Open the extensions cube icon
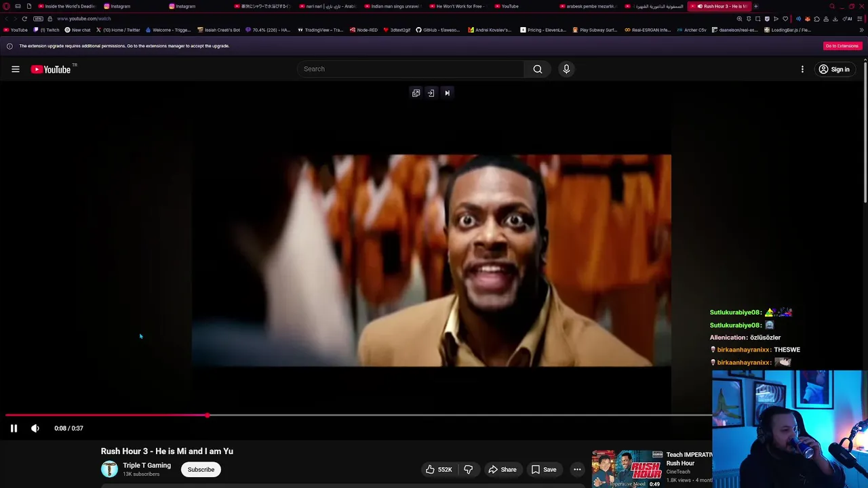 (816, 19)
